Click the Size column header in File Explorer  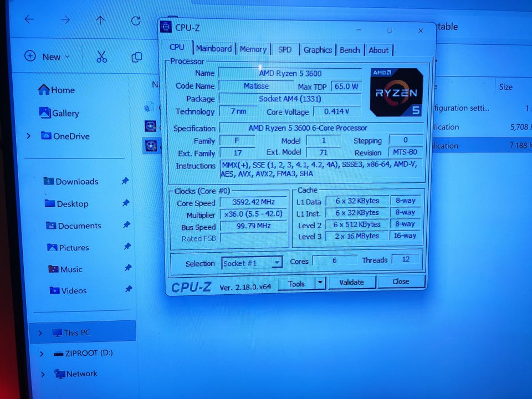tap(505, 87)
